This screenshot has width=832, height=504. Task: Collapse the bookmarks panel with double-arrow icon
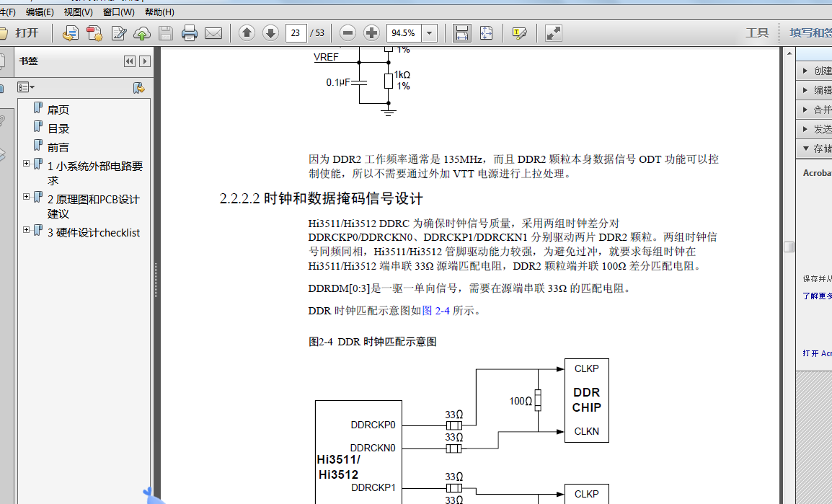tap(130, 61)
